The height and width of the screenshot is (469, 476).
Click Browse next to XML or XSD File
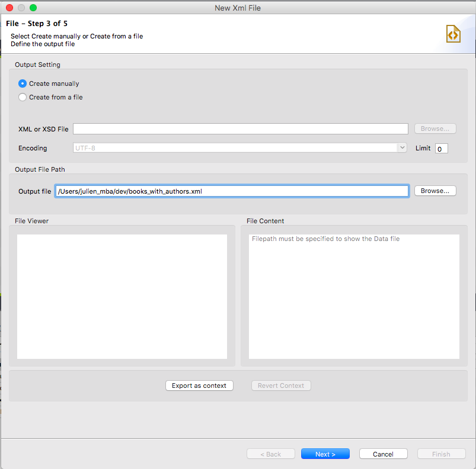click(435, 129)
